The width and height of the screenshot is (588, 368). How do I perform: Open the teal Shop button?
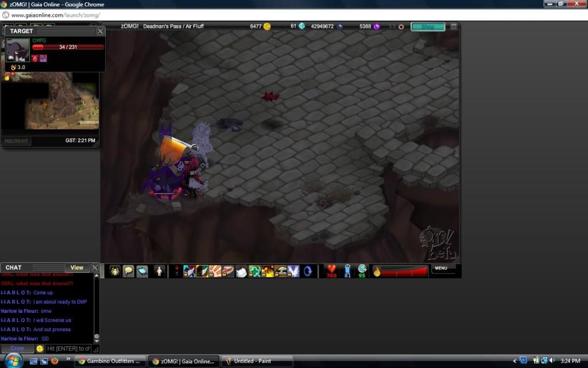click(x=428, y=26)
